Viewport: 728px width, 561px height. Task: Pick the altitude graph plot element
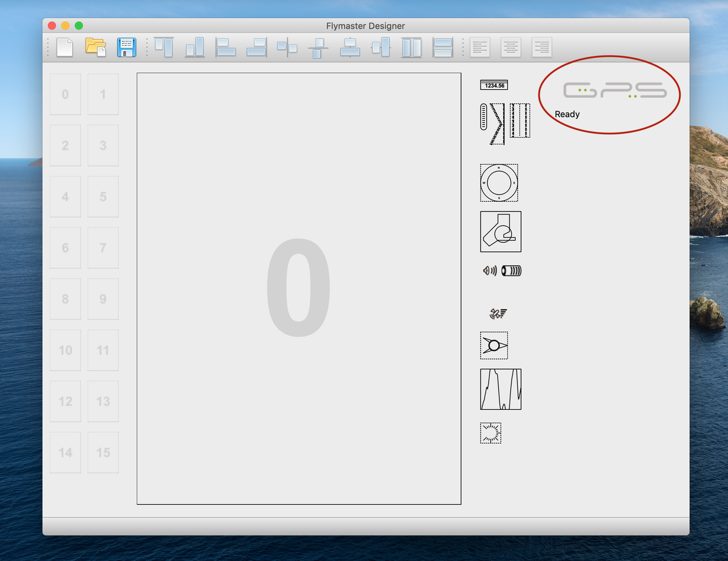click(x=501, y=389)
